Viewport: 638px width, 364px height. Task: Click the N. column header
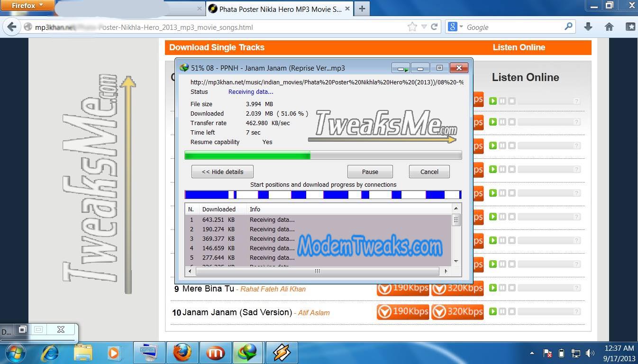pyautogui.click(x=192, y=209)
